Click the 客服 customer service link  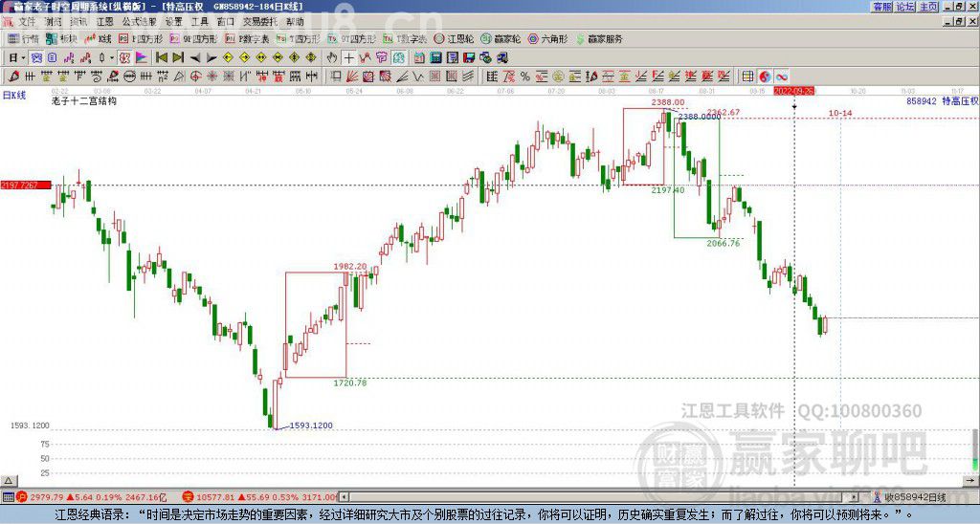[881, 7]
